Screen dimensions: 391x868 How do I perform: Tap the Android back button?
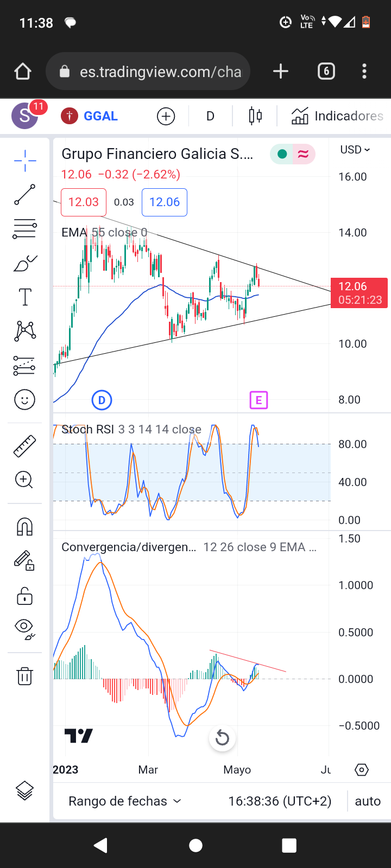point(100,845)
